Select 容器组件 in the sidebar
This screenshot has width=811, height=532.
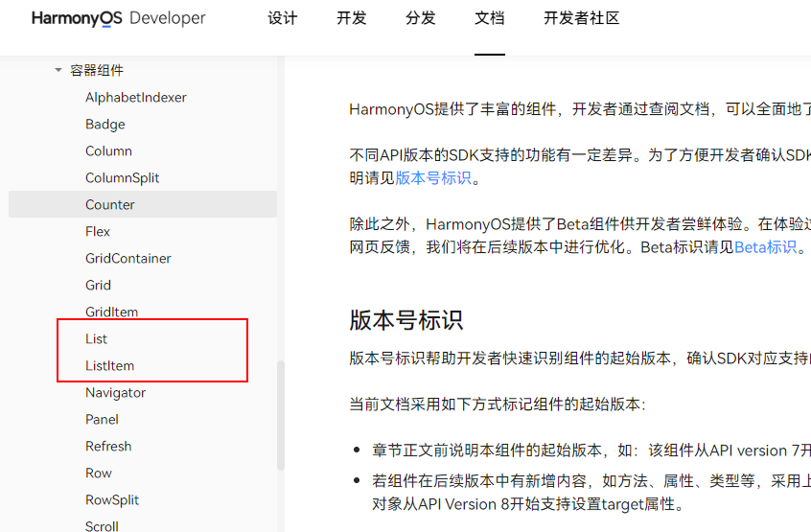coord(97,70)
